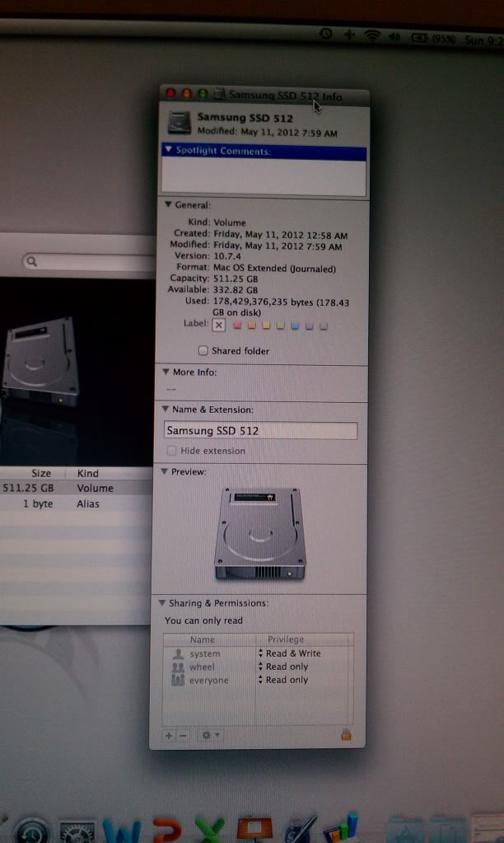Apply the green label color

[x=281, y=325]
